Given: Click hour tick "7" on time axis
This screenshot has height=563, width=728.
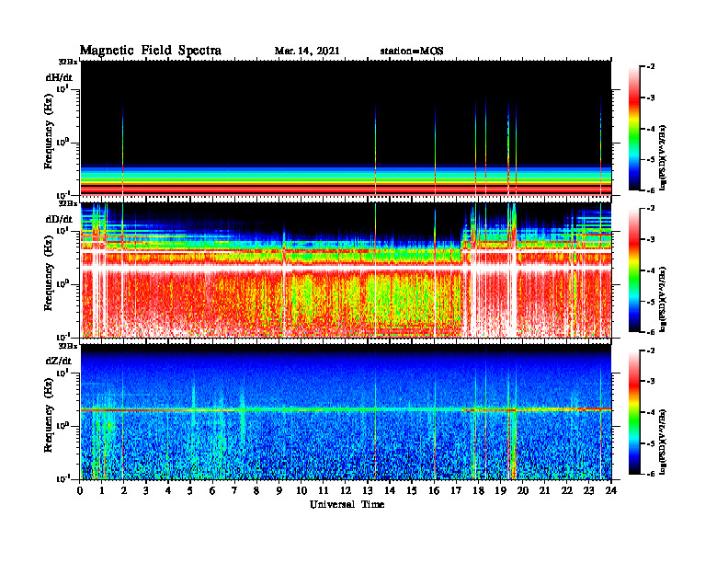Looking at the screenshot, I should point(234,490).
